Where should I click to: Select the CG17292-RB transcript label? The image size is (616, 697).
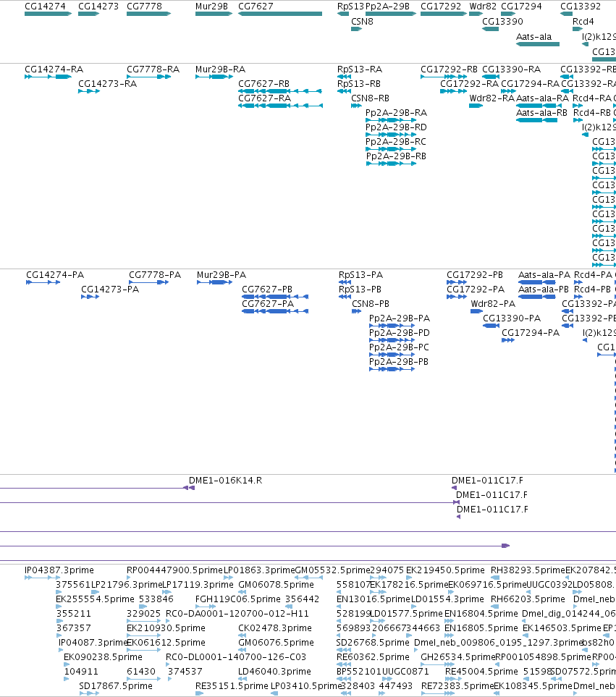449,69
